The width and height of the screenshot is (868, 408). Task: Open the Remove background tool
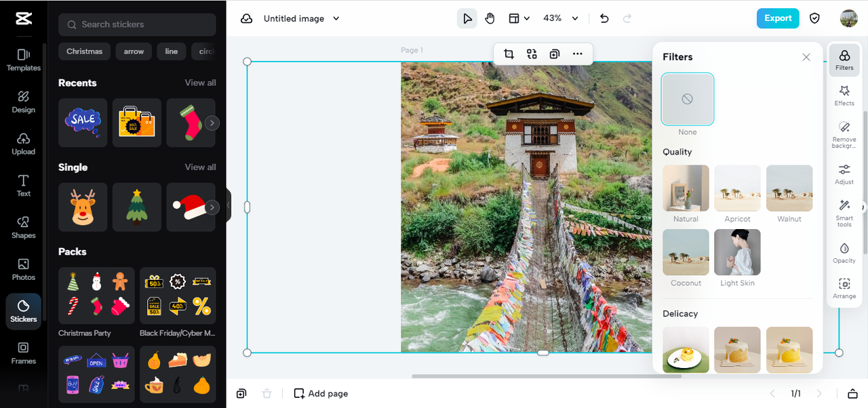tap(844, 135)
